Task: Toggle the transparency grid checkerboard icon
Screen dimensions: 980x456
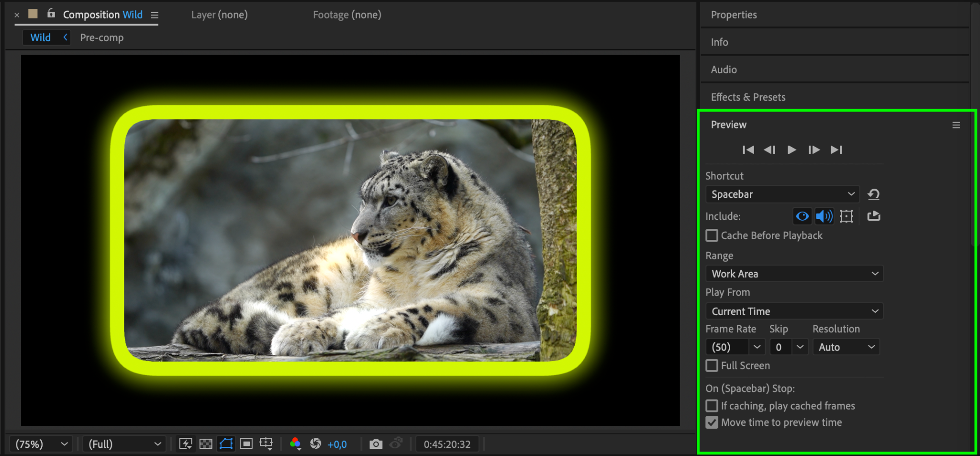Action: click(206, 444)
